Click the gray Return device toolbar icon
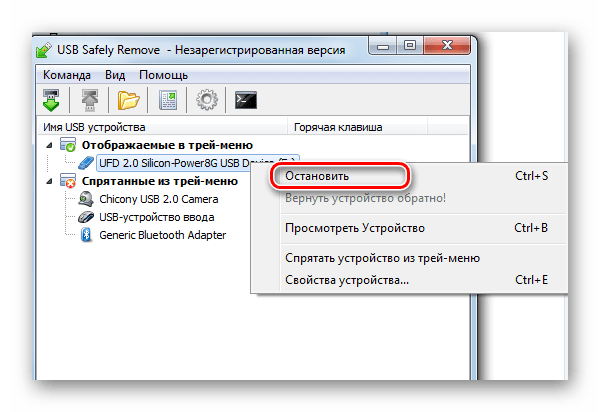This screenshot has width=600, height=412. coord(90,100)
